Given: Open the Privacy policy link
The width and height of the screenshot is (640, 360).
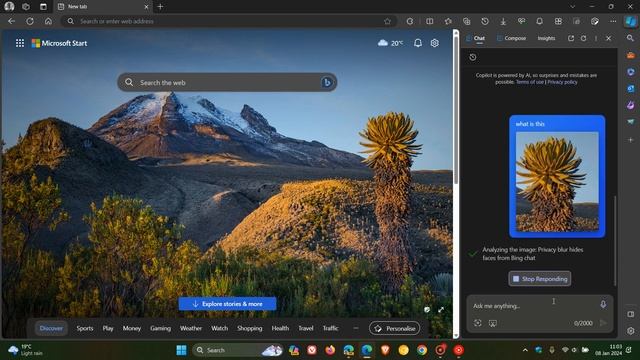Looking at the screenshot, I should pos(562,82).
